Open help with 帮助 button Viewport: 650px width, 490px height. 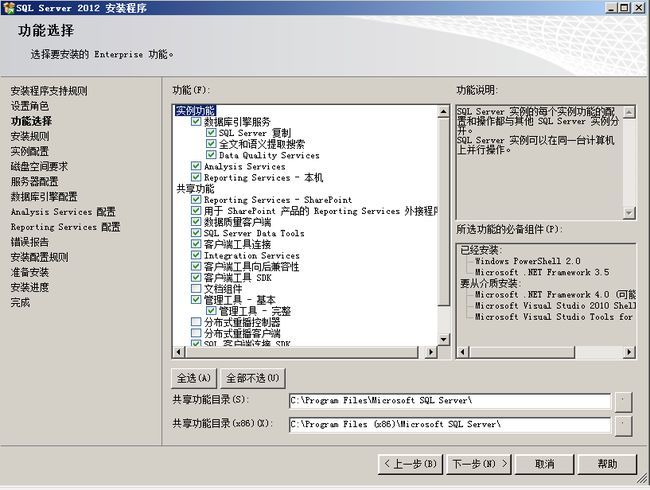tap(607, 464)
